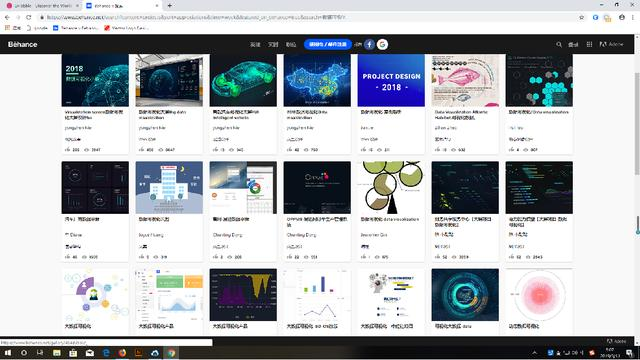This screenshot has height=360, width=640.
Task: Open the Chrome three-dot menu
Action: tap(633, 17)
